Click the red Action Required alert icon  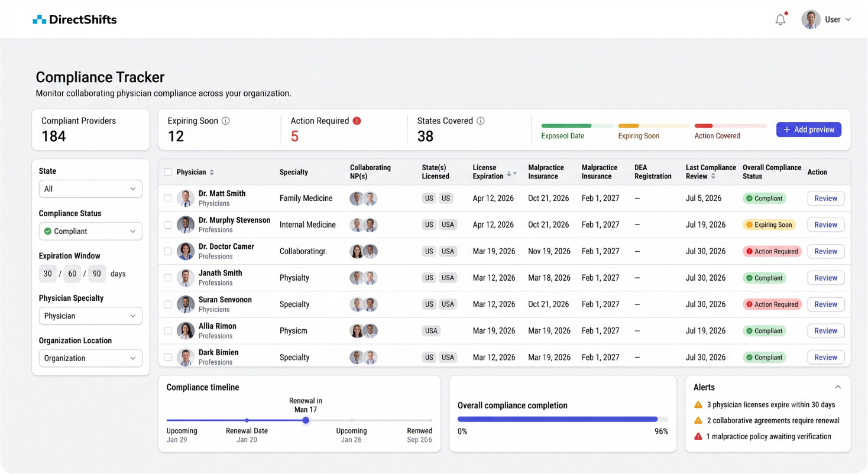(x=357, y=121)
